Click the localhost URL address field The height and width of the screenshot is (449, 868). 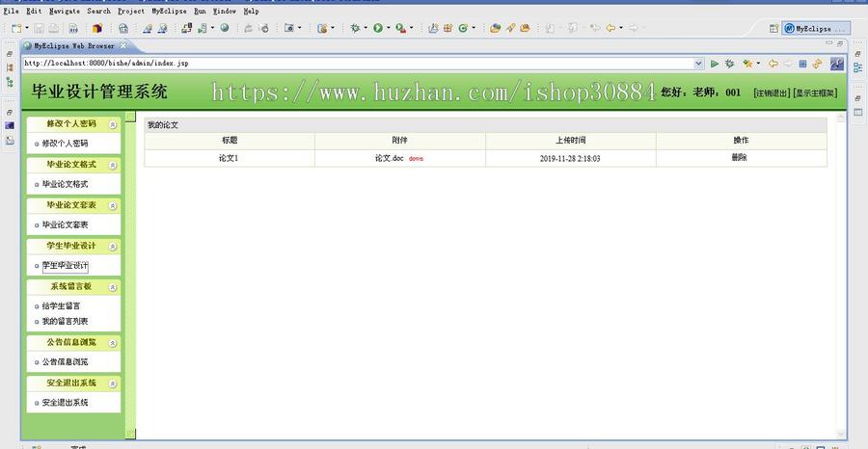pyautogui.click(x=358, y=64)
